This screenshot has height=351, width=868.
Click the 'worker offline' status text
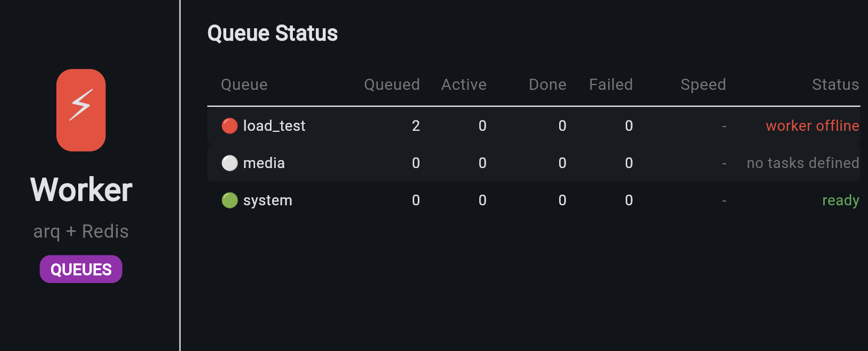(812, 126)
